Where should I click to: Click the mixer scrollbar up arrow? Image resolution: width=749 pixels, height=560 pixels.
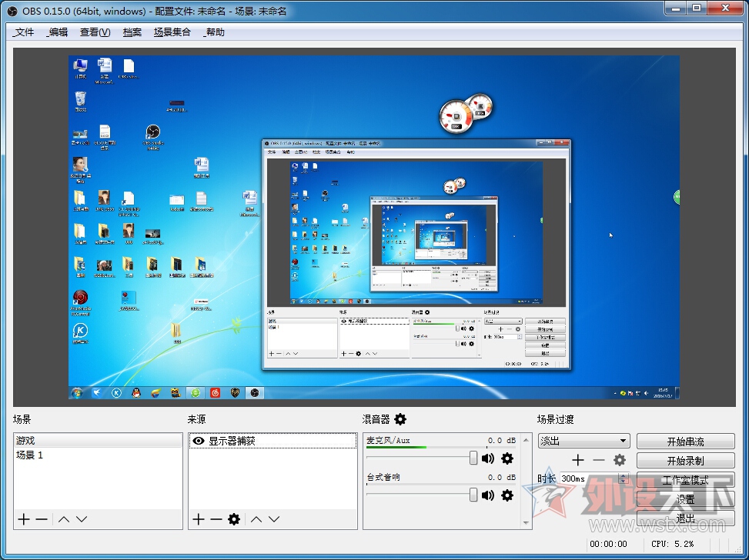pos(526,439)
